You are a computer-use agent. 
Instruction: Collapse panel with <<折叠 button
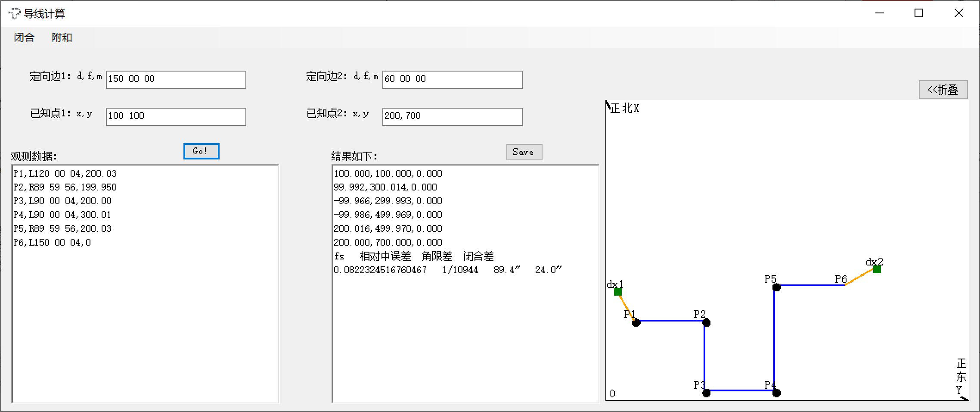943,90
